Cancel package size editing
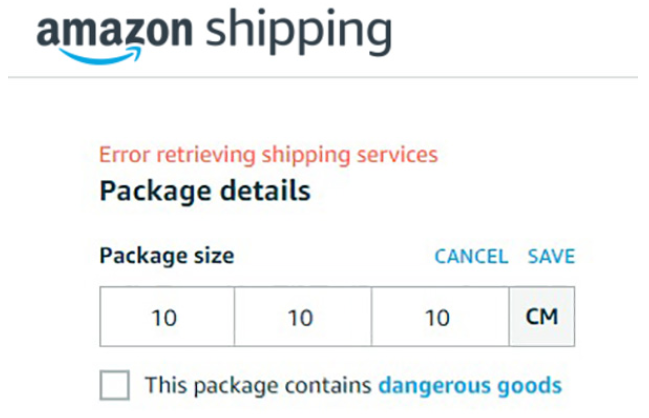 [471, 256]
